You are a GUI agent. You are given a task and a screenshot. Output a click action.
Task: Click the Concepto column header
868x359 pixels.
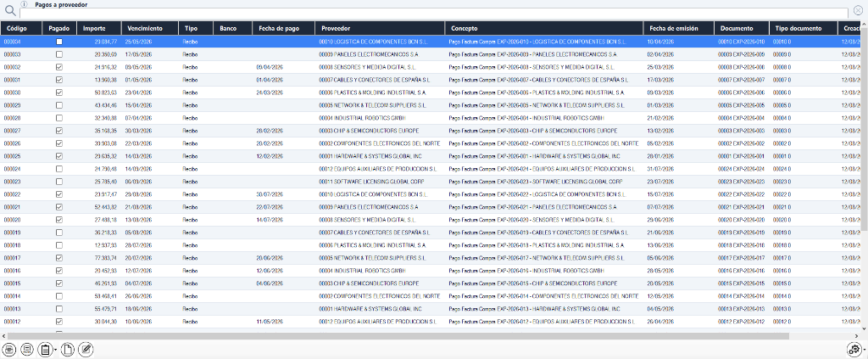[x=545, y=28]
